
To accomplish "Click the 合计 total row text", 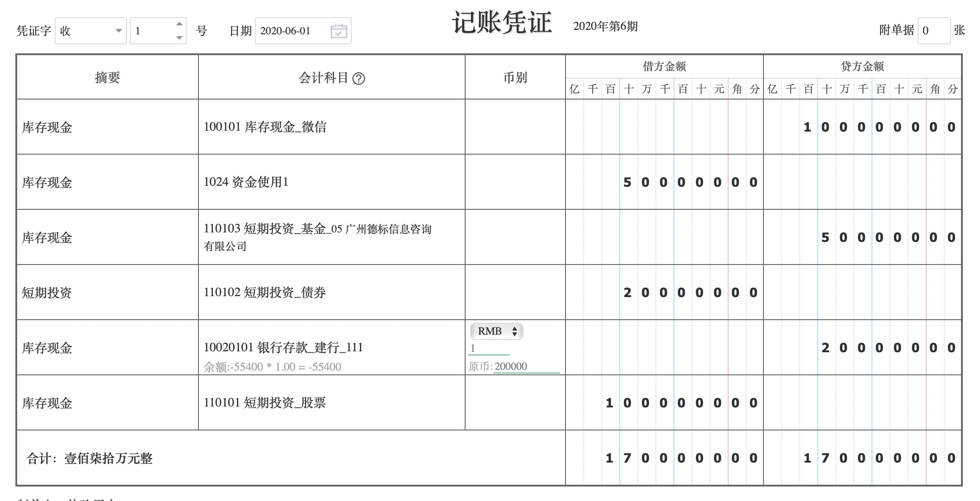I will point(90,458).
